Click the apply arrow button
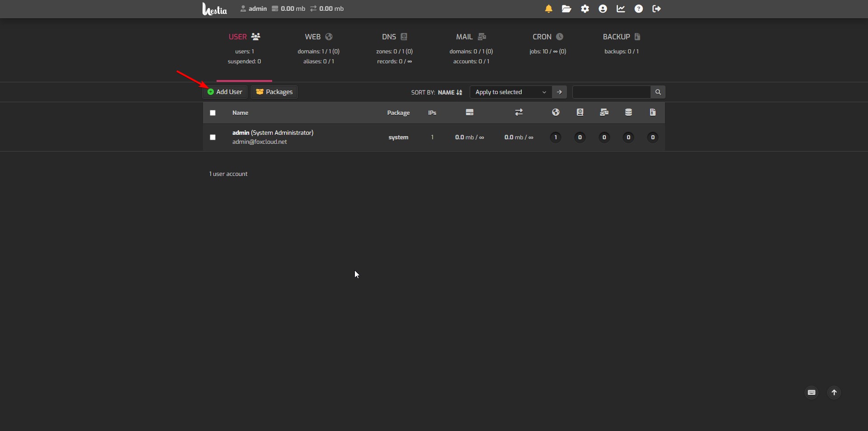Screen dimensions: 868x431 (559, 92)
